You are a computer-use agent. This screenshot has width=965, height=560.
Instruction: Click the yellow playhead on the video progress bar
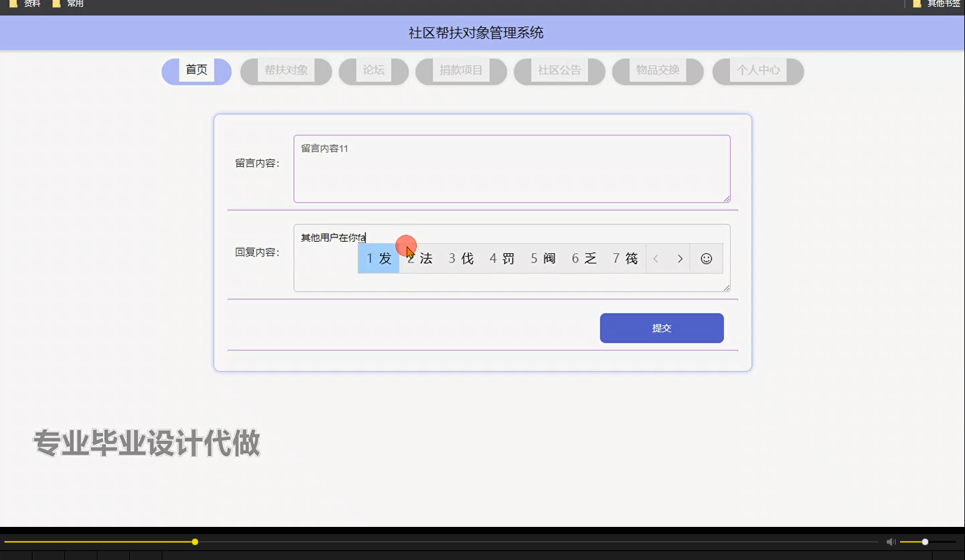[194, 542]
